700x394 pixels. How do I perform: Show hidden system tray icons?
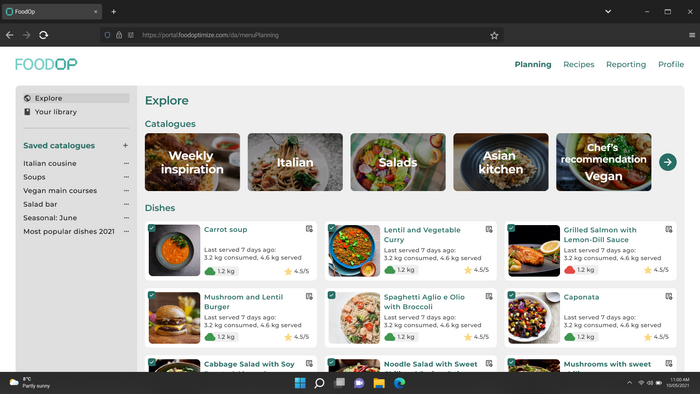tap(629, 382)
